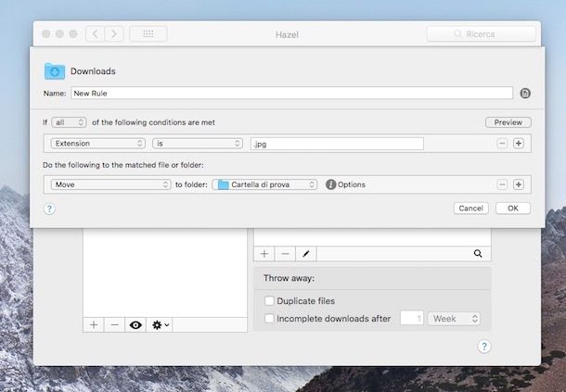The height and width of the screenshot is (392, 566).
Task: Click the help button in the rule sheet
Action: [x=49, y=209]
